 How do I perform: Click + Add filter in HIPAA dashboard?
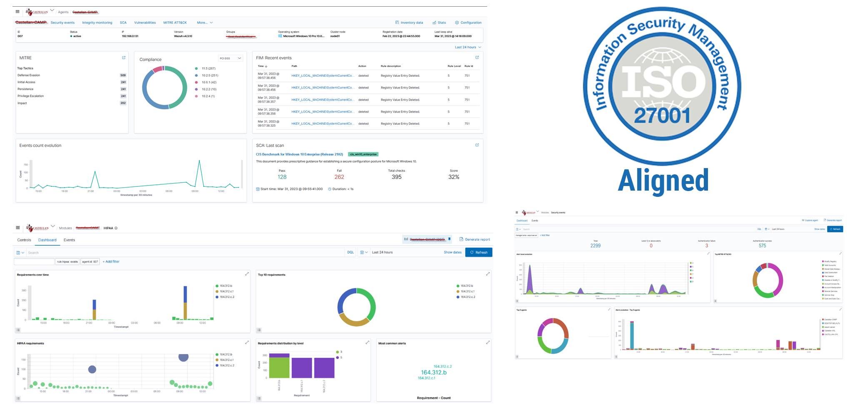pos(111,262)
